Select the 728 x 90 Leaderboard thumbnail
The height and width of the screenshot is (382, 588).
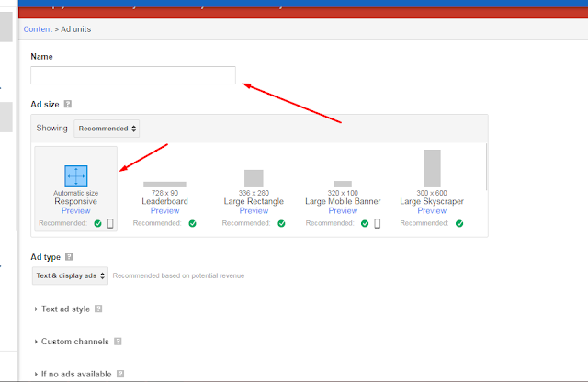[x=164, y=184]
